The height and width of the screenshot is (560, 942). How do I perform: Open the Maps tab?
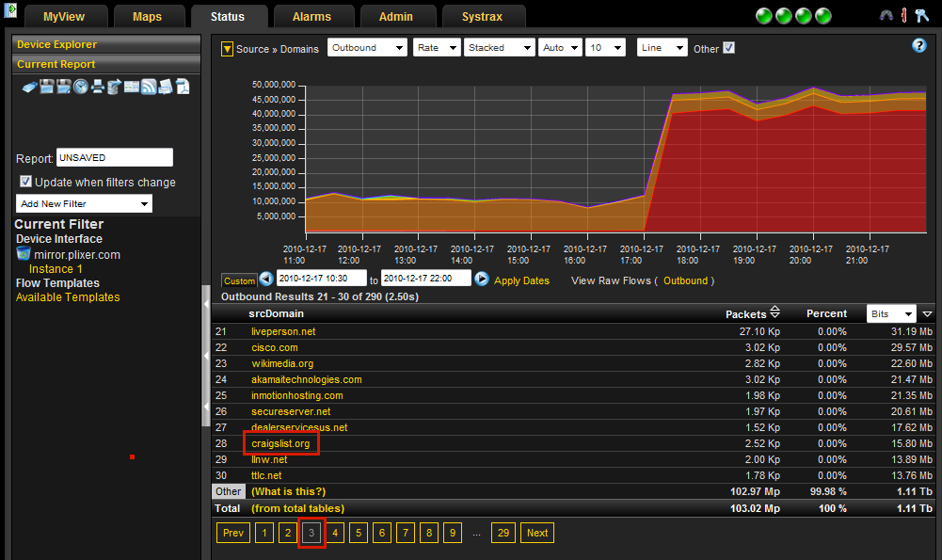(147, 17)
